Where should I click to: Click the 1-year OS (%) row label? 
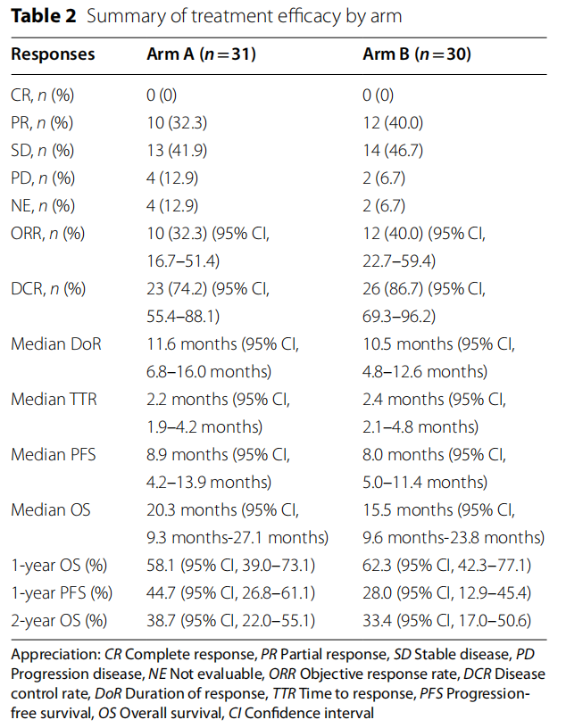point(59,566)
